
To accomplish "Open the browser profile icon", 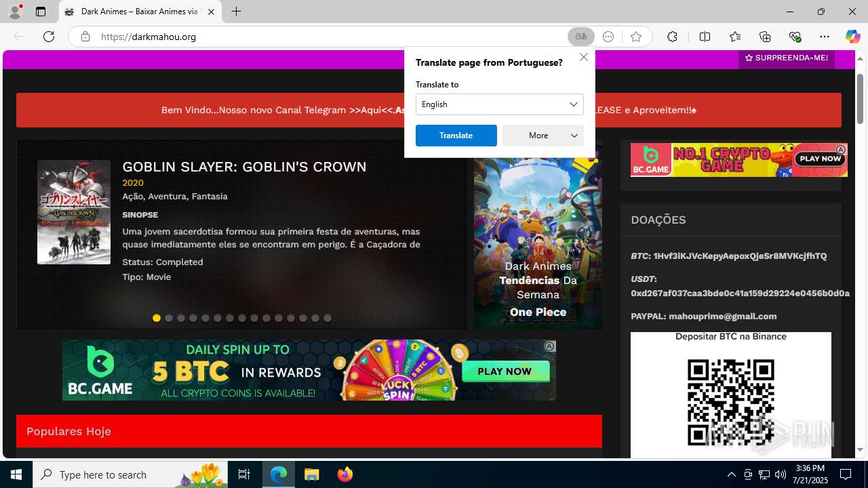I will point(15,12).
